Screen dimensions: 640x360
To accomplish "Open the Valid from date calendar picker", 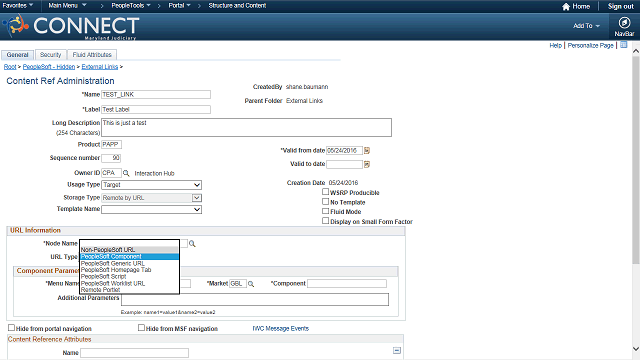I will click(367, 151).
